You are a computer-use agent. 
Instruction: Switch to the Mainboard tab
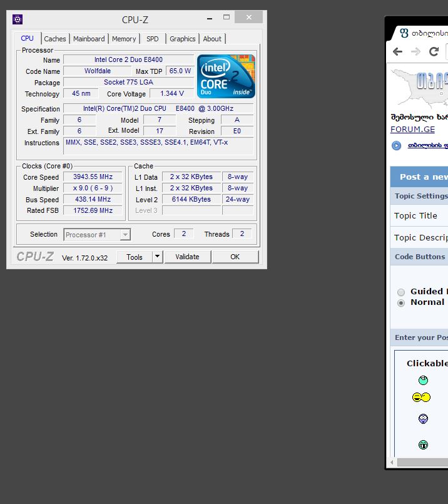(89, 39)
